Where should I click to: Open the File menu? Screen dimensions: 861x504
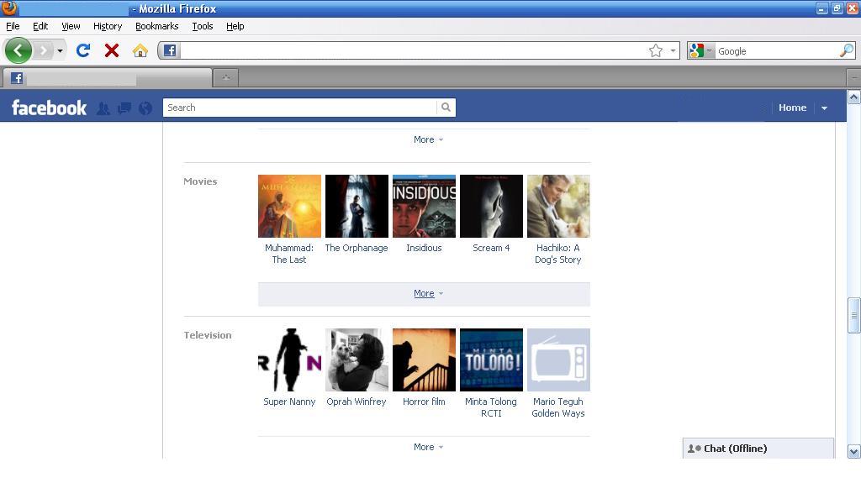(13, 26)
